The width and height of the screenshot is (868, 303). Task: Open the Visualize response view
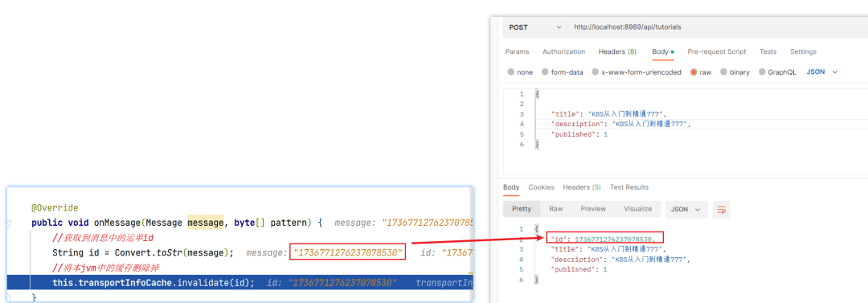(637, 209)
